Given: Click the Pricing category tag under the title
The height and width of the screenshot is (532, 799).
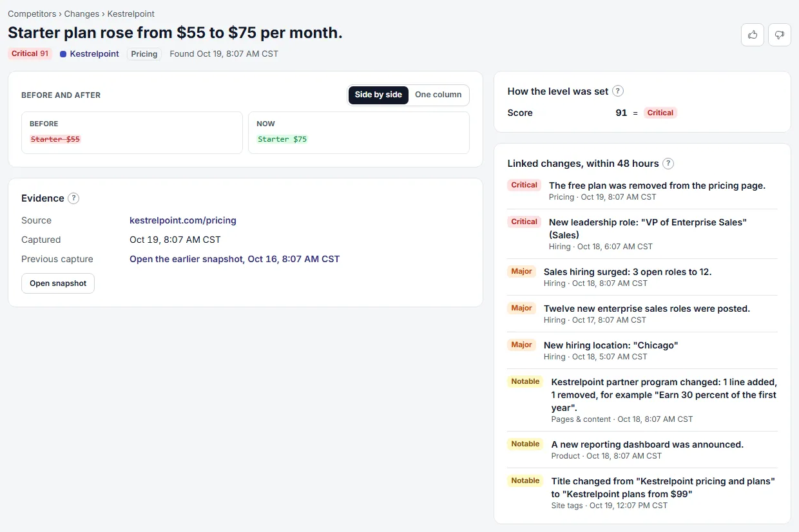Looking at the screenshot, I should pyautogui.click(x=144, y=54).
